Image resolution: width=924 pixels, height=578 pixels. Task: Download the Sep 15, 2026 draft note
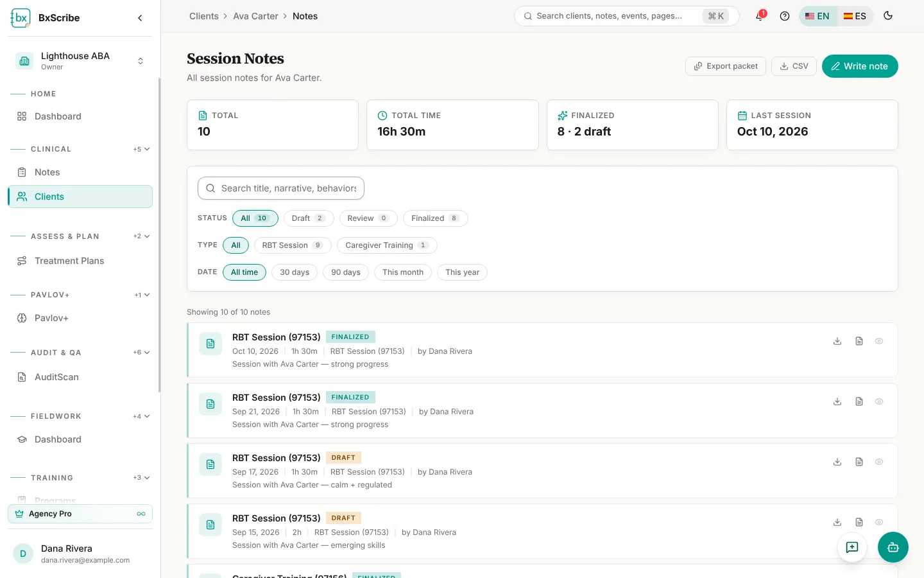837,522
